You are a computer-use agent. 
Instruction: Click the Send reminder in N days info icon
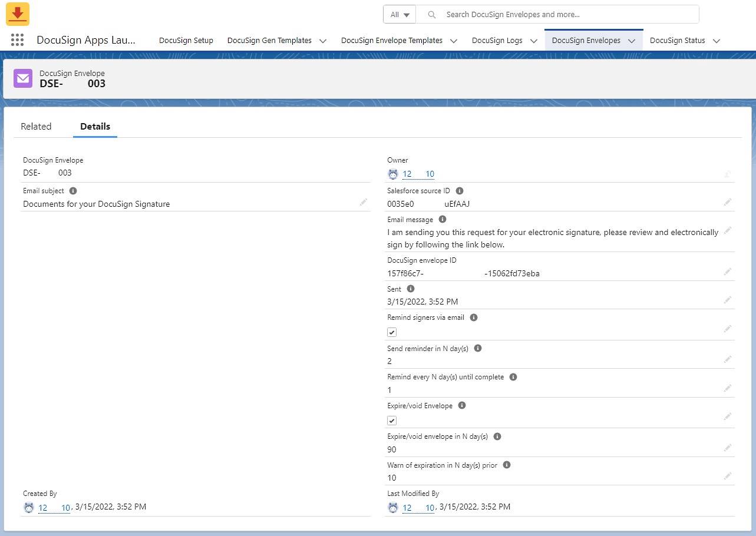click(x=477, y=348)
